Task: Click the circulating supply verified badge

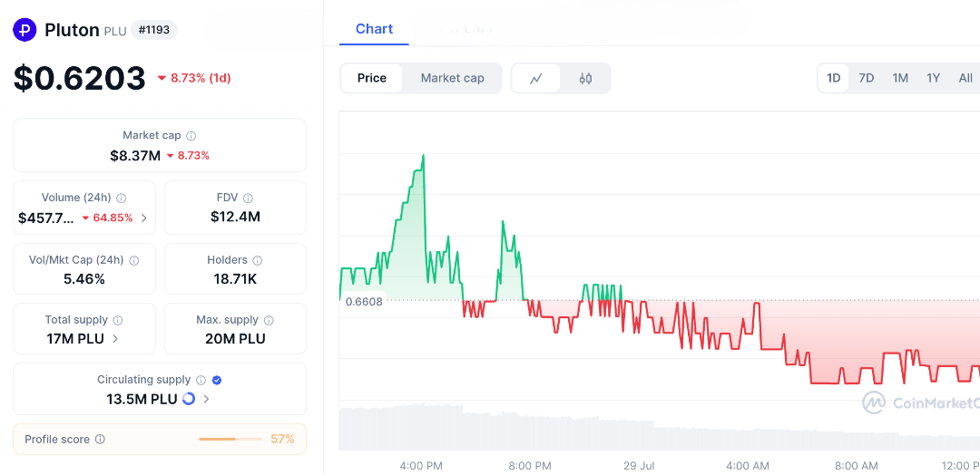Action: (217, 381)
